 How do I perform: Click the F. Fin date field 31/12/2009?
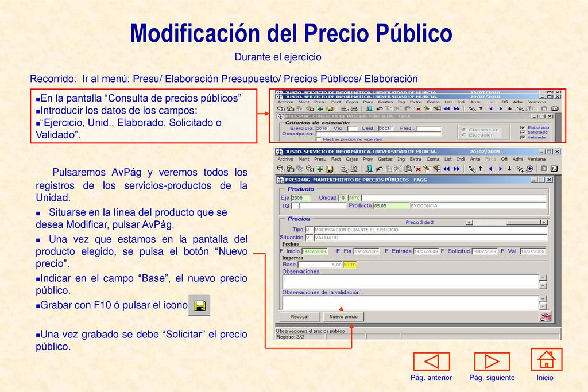[366, 251]
